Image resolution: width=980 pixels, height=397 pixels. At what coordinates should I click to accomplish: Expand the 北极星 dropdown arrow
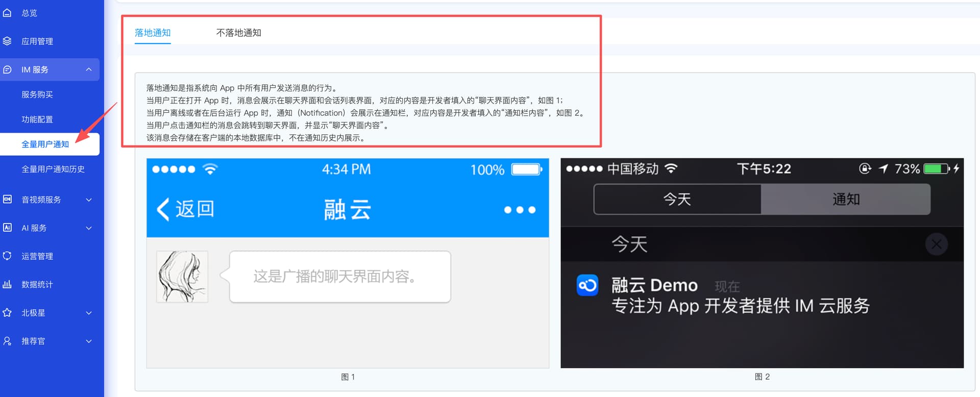[89, 313]
